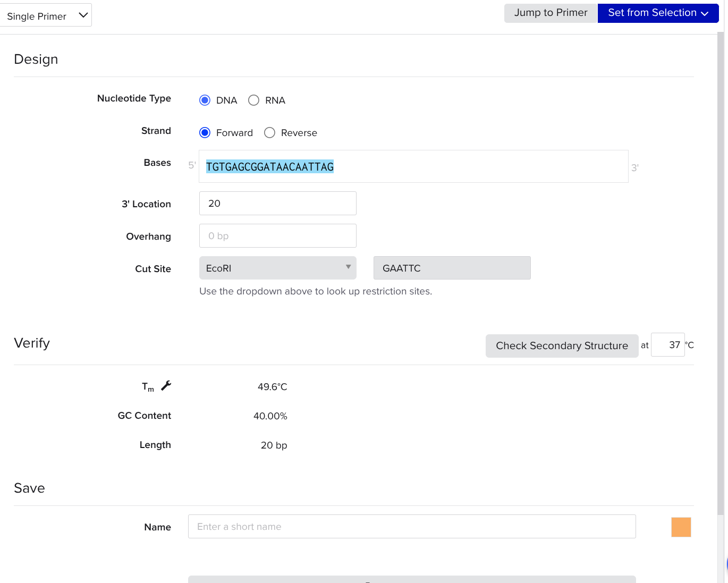Choose the Reverse strand option
The image size is (728, 583).
[269, 133]
